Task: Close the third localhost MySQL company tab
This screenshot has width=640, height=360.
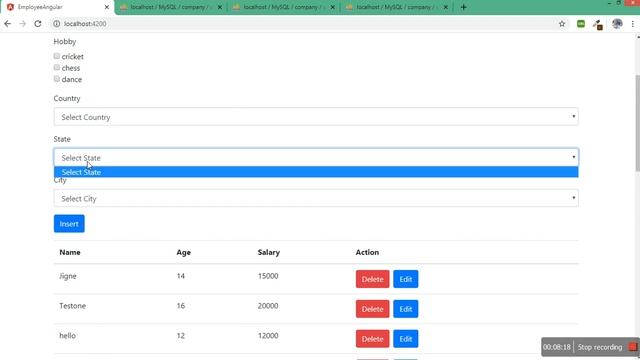Action: (x=333, y=7)
